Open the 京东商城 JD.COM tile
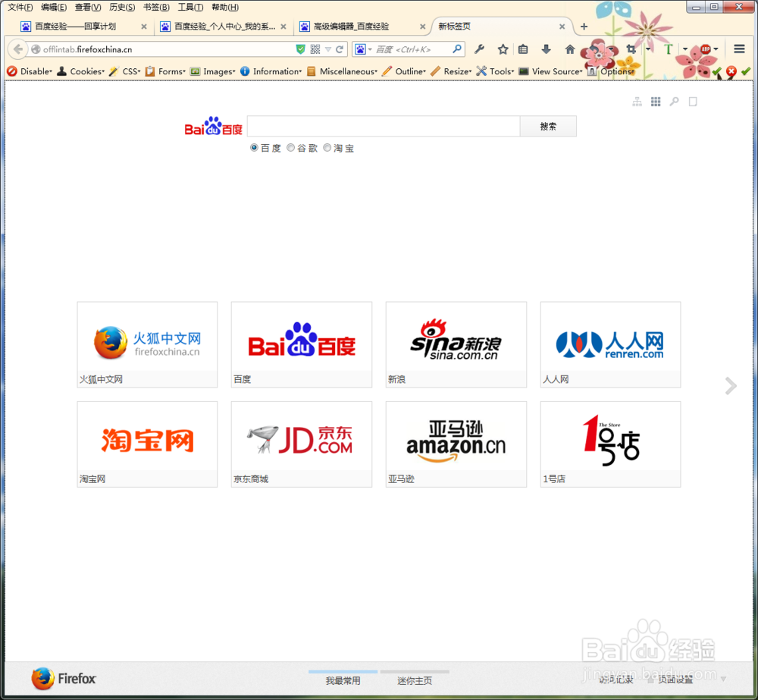 [302, 444]
